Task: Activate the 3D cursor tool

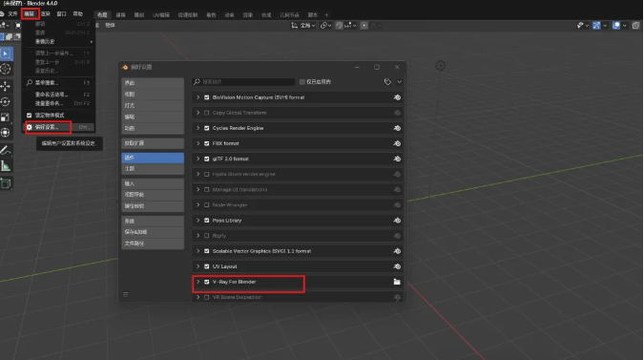Action: point(6,69)
